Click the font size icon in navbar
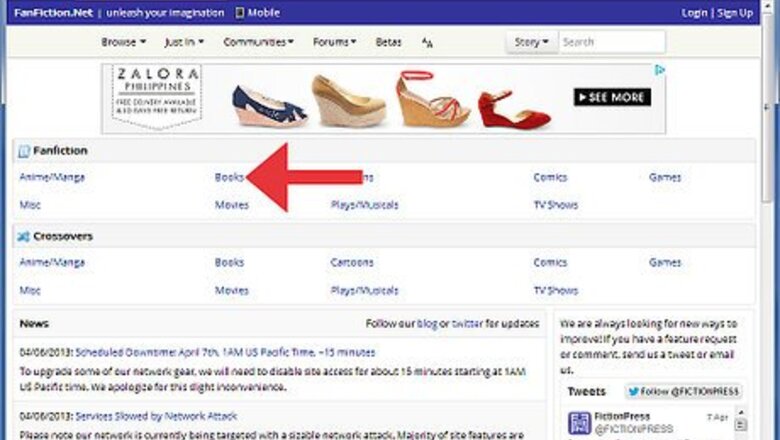 pyautogui.click(x=427, y=43)
